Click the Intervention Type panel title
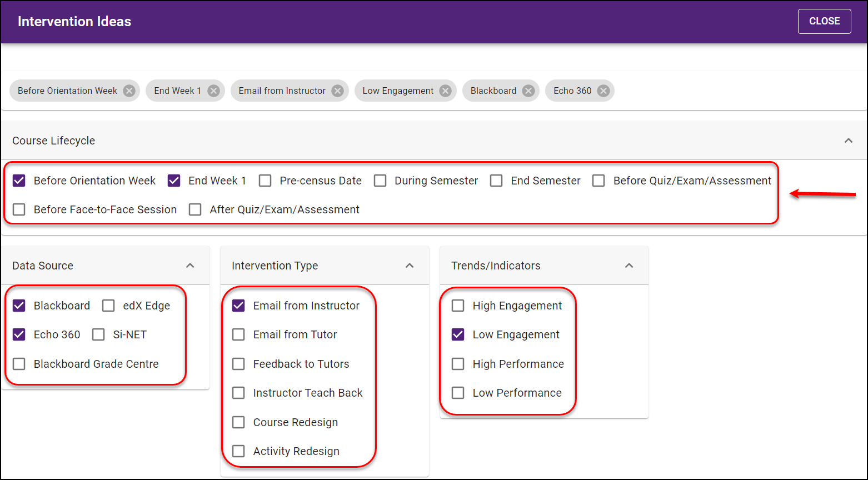 coord(275,266)
